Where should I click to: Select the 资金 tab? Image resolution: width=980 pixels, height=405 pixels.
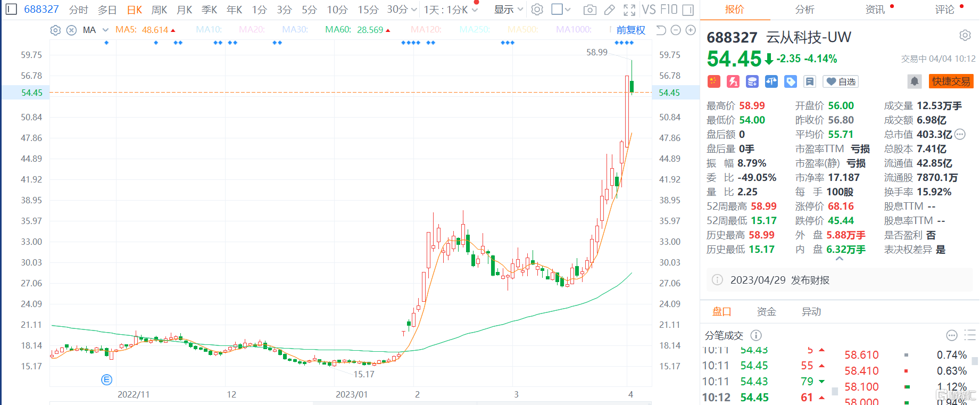coord(767,312)
